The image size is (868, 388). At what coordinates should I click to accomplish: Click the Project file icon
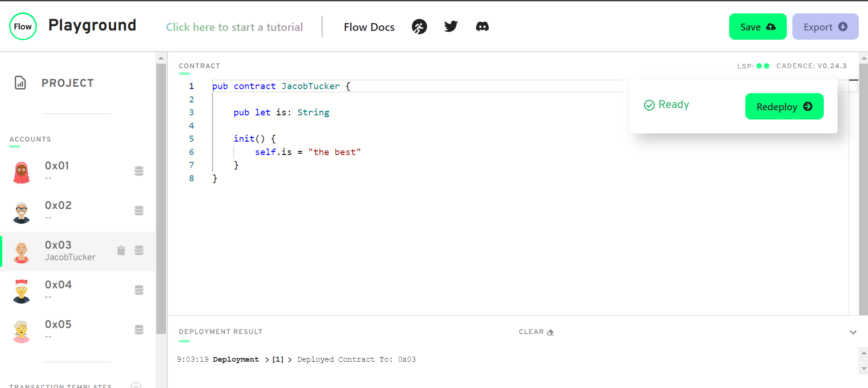tap(20, 83)
